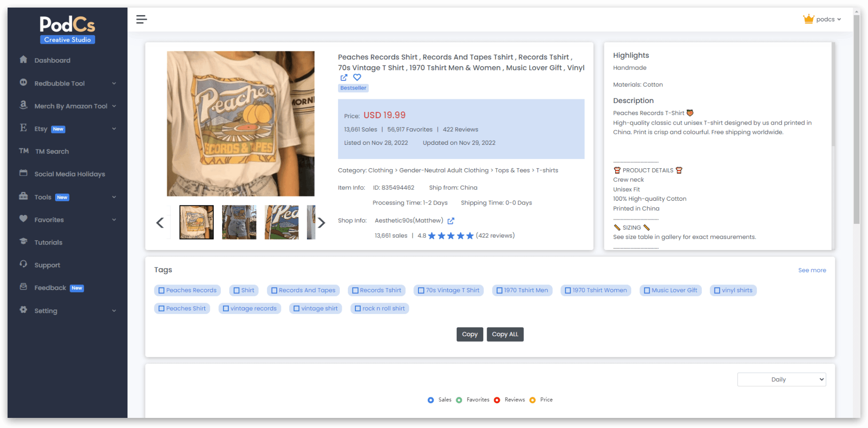Expand the Setting submenu chevron
The height and width of the screenshot is (428, 868).
point(114,311)
